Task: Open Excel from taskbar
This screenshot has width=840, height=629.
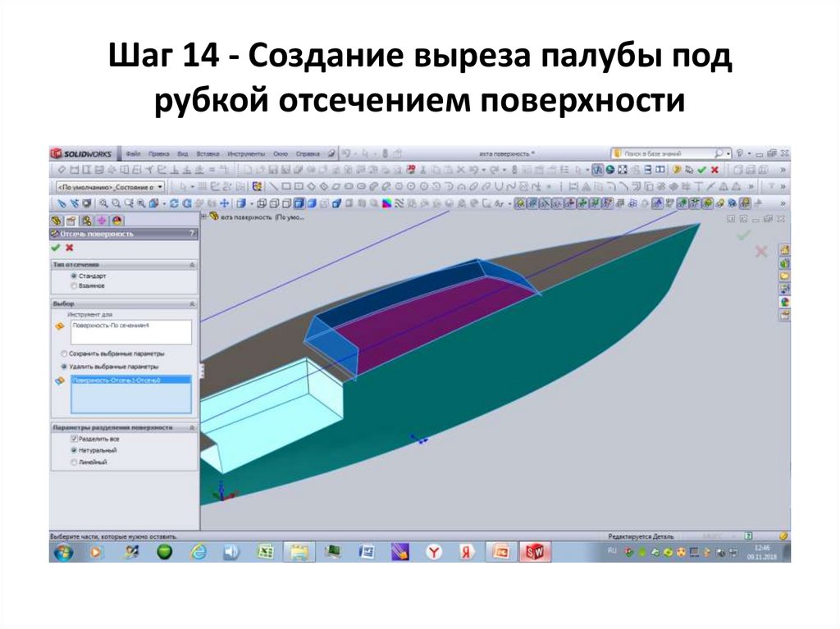Action: click(265, 552)
